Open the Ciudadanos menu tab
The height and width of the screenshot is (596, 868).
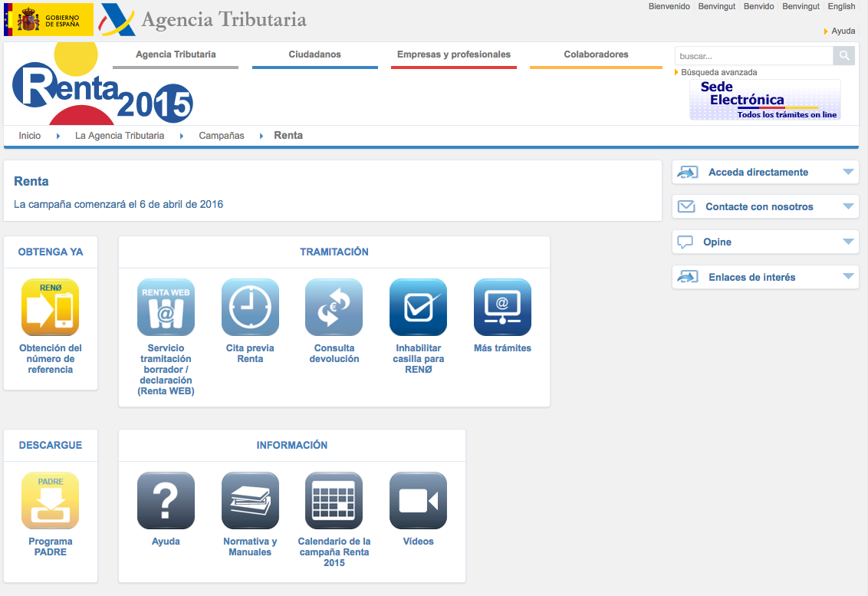(x=314, y=54)
